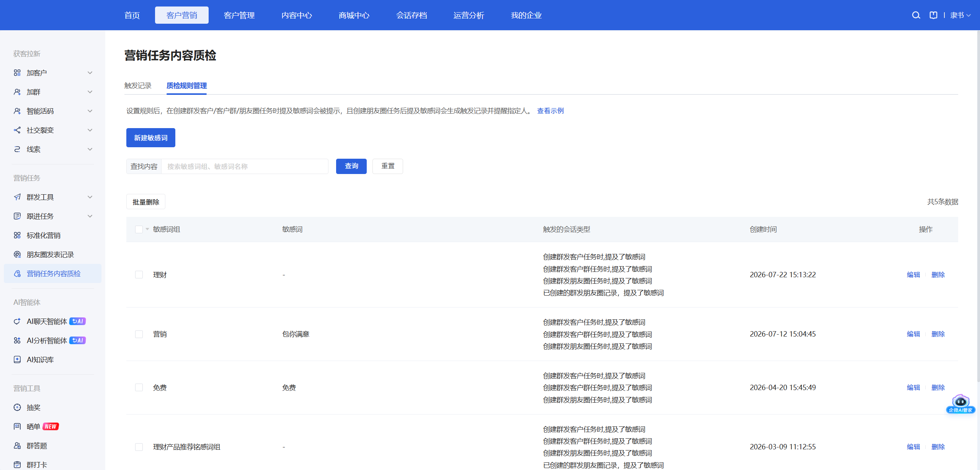Screen dimensions: 980x470
Task: Click the 跟进任务 list icon
Action: [17, 216]
